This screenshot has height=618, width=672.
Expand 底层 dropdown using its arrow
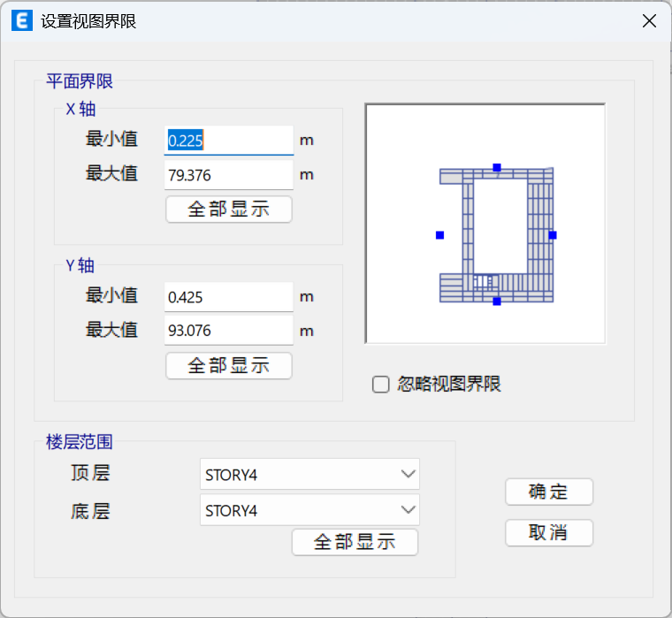coord(408,510)
